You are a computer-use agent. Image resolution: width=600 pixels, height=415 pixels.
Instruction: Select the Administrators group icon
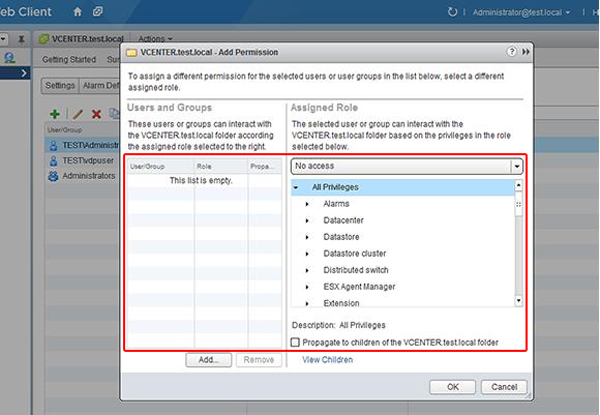53,176
